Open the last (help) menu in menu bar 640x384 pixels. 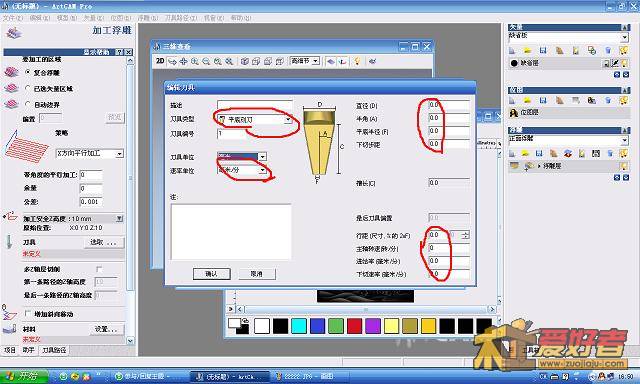pos(241,18)
